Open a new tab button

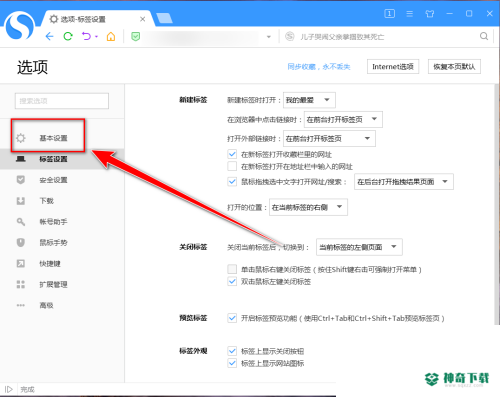pos(164,18)
